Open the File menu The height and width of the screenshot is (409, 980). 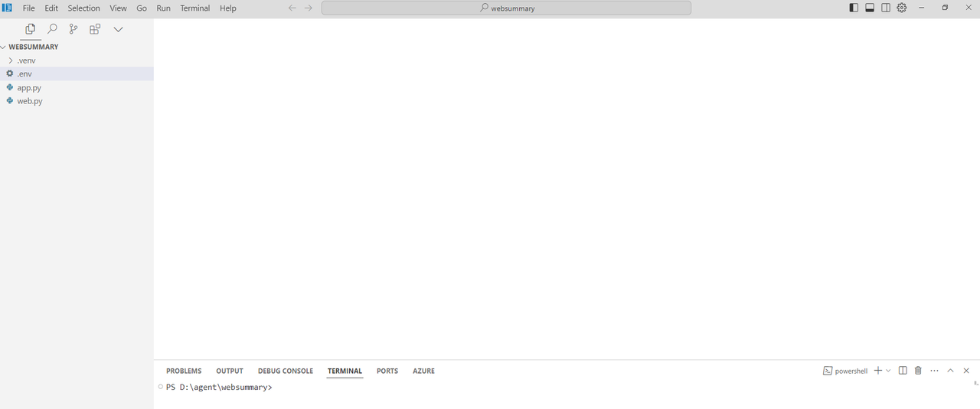pos(29,8)
